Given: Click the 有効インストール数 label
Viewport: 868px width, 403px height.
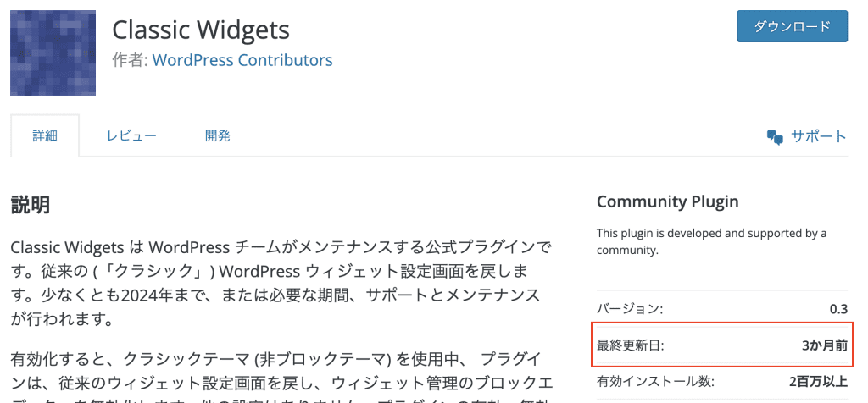Looking at the screenshot, I should 655,382.
